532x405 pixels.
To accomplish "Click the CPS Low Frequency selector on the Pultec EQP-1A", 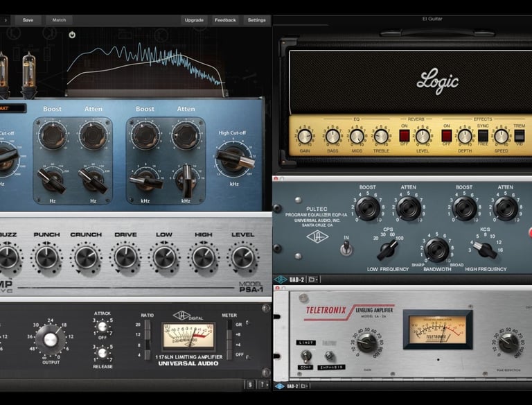I will [388, 250].
